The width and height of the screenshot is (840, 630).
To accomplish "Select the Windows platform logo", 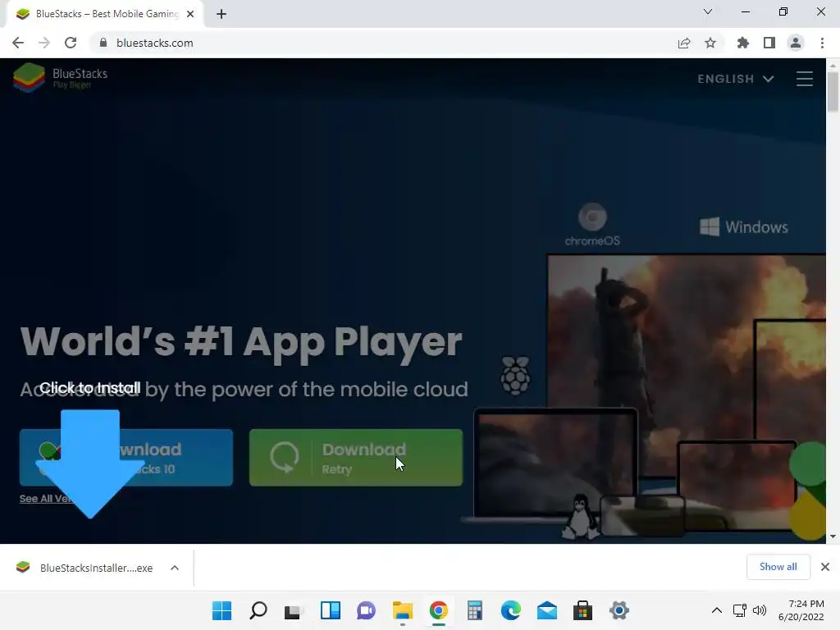I will pos(744,226).
